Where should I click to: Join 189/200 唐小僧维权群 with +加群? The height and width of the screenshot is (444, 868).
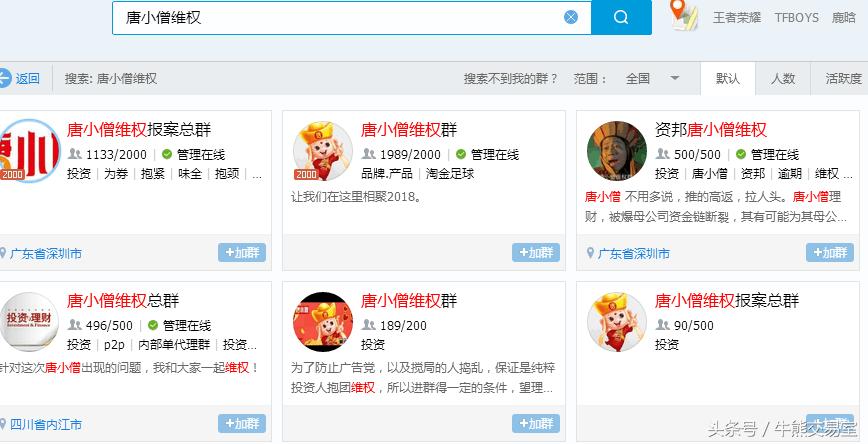(536, 424)
